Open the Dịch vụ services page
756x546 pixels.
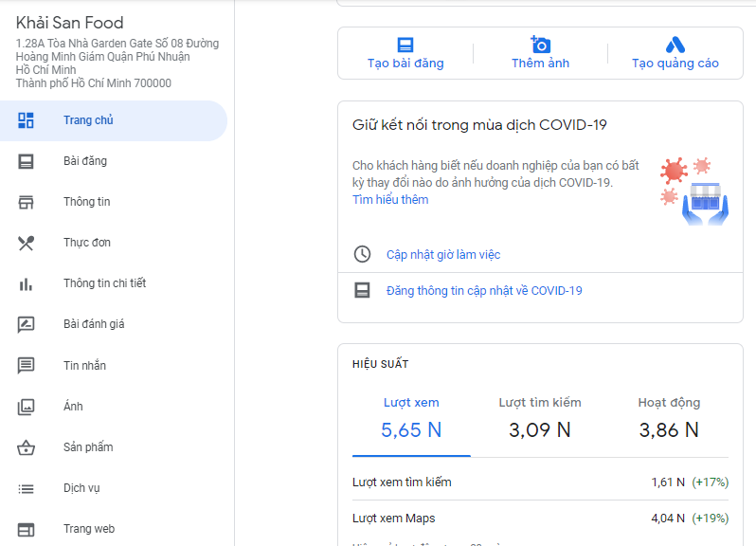114,488
